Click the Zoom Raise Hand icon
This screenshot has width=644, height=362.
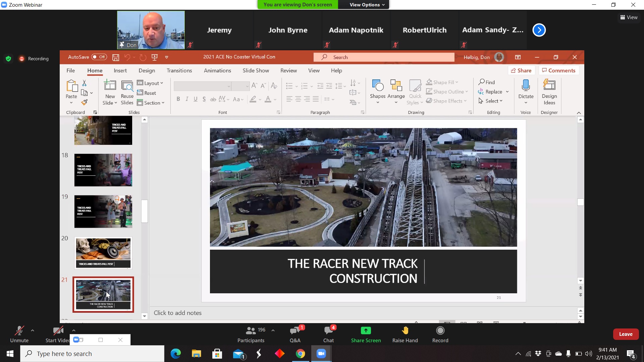point(405,331)
